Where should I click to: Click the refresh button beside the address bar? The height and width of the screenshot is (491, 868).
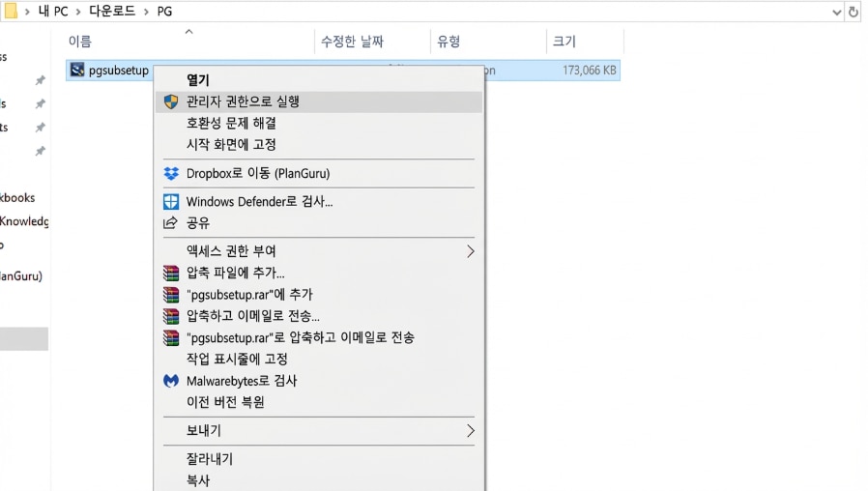[854, 12]
